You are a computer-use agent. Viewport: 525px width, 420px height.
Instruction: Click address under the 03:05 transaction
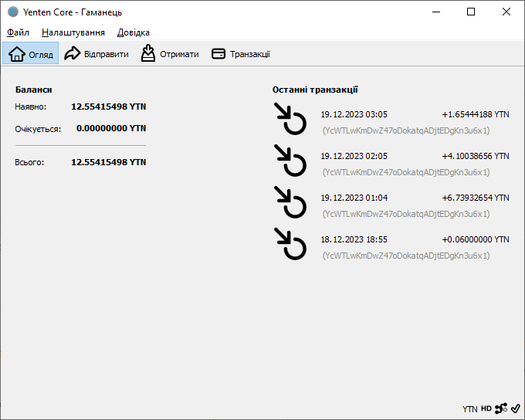click(406, 130)
